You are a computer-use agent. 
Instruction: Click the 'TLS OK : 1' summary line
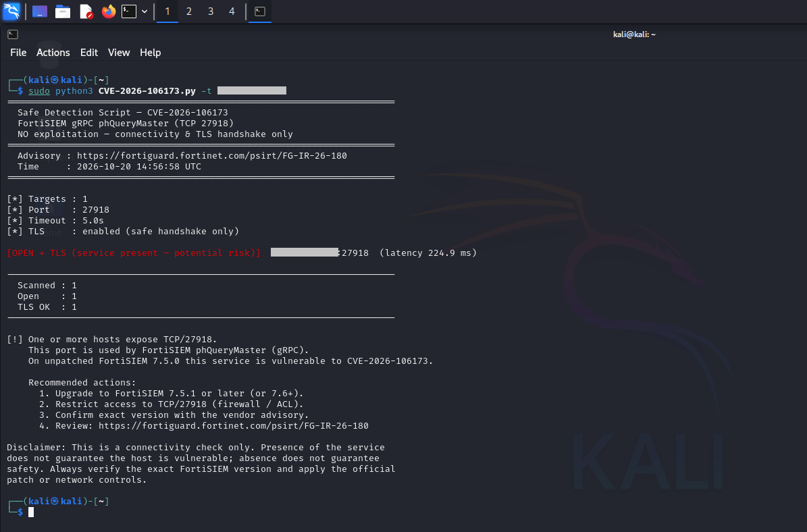click(x=47, y=307)
